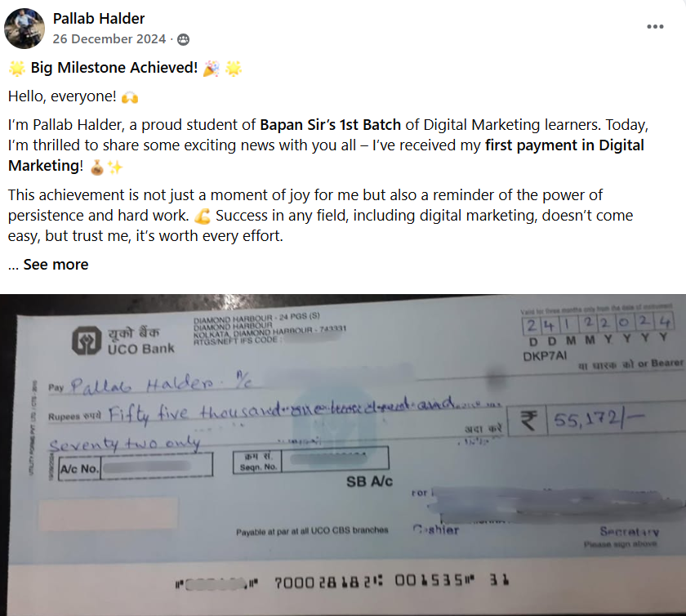The width and height of the screenshot is (686, 616).
Task: Click the flexed bicep emoji before Success
Action: [203, 216]
